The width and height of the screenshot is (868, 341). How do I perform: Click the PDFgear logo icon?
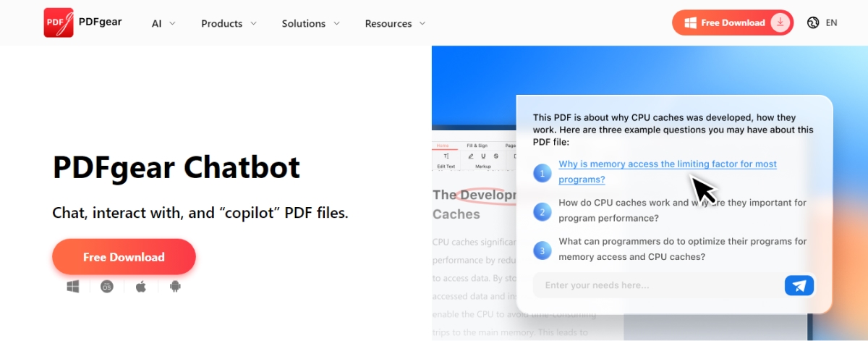click(59, 22)
